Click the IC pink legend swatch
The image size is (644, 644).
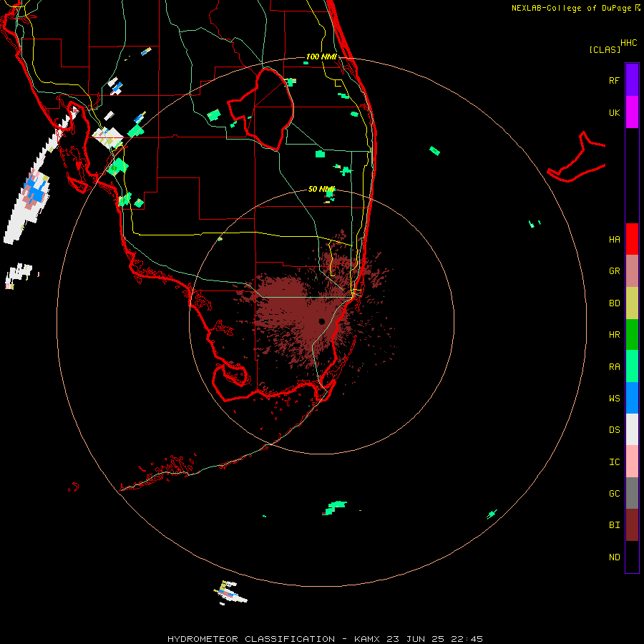pyautogui.click(x=632, y=462)
